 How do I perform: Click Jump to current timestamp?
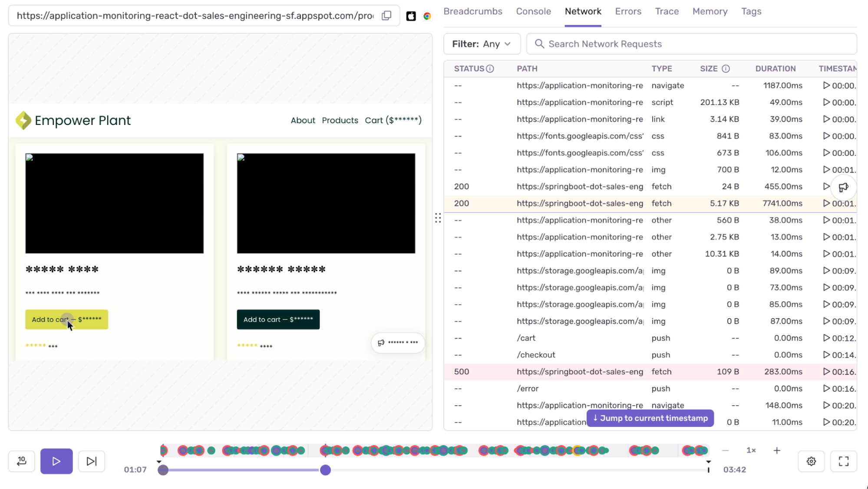click(650, 418)
